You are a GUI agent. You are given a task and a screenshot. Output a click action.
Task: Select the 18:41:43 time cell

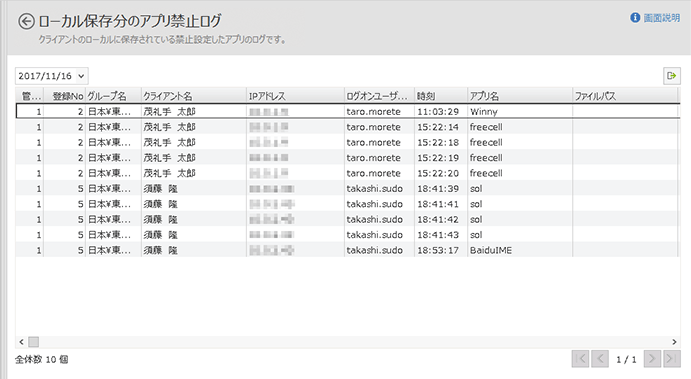[x=441, y=235]
